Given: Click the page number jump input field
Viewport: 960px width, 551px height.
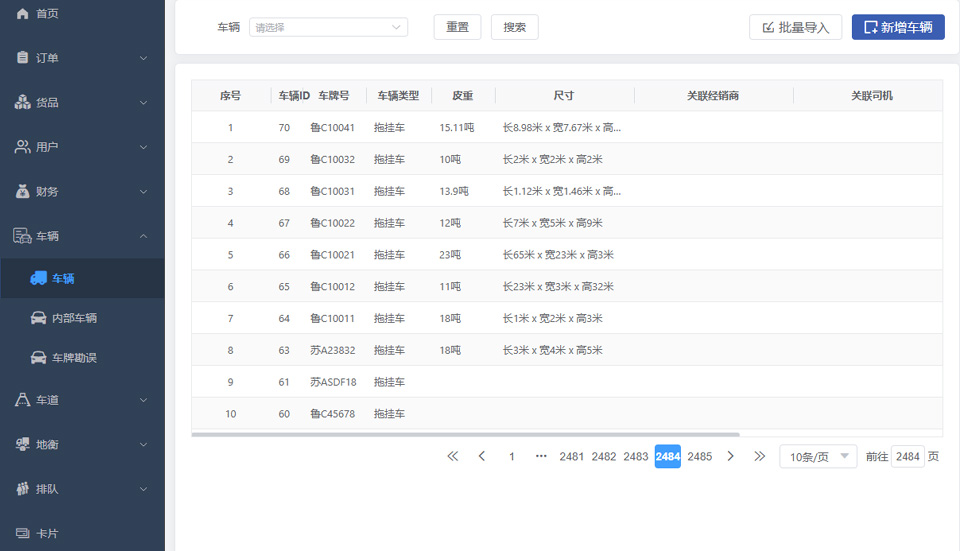Looking at the screenshot, I should (907, 457).
